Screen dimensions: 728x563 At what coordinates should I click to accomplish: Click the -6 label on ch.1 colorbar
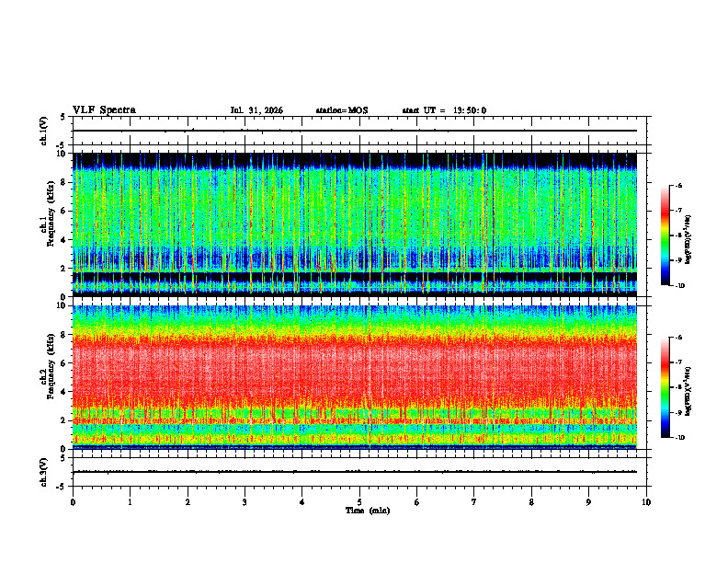click(x=678, y=185)
